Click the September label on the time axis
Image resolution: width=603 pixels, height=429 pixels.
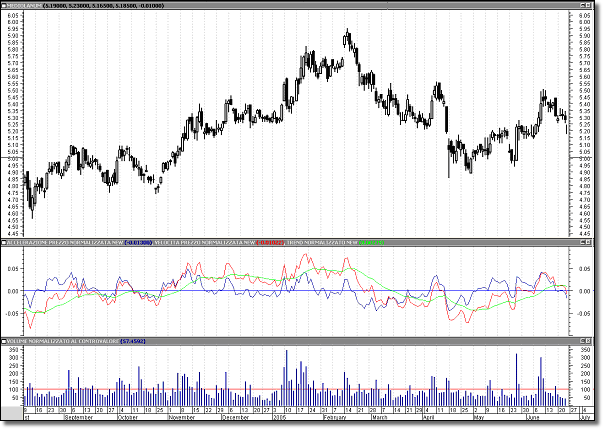(80, 417)
